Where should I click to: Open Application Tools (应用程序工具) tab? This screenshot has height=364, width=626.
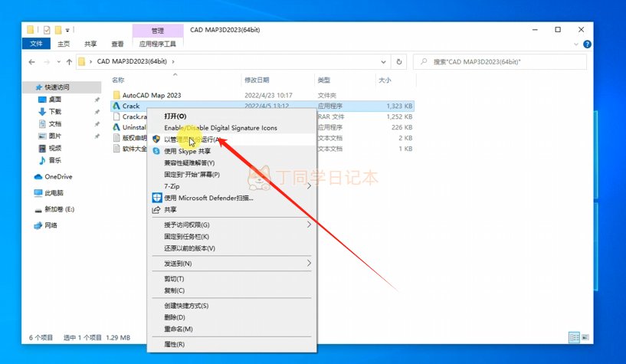coord(157,44)
